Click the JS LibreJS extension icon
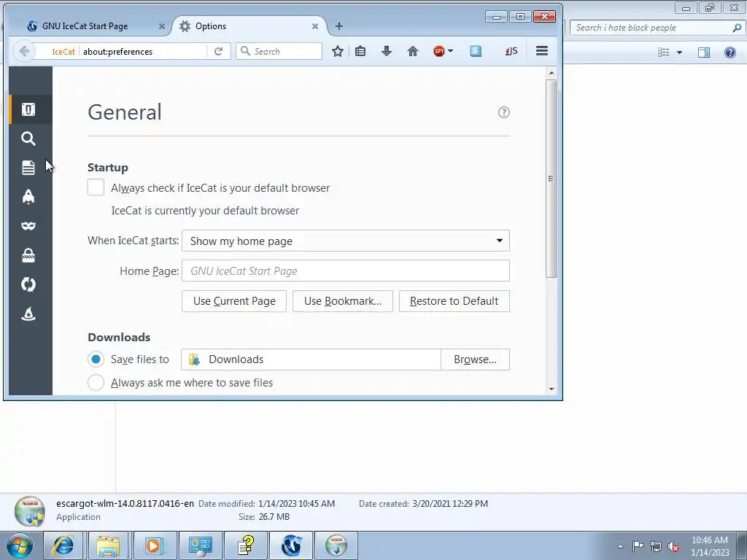 (511, 52)
